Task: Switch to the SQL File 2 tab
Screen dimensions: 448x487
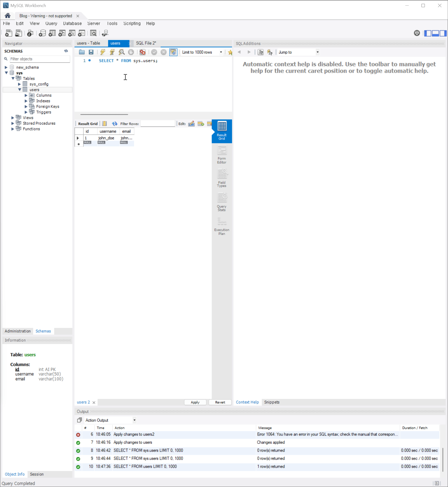Action: (x=146, y=43)
